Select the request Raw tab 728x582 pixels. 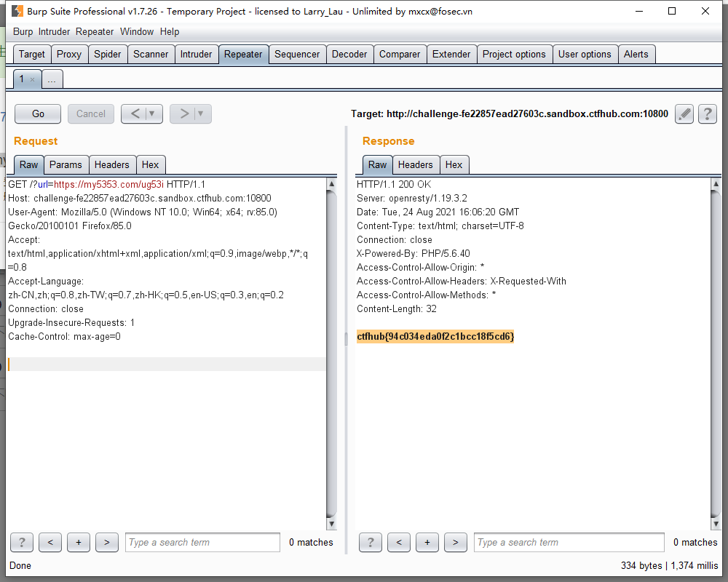(29, 164)
